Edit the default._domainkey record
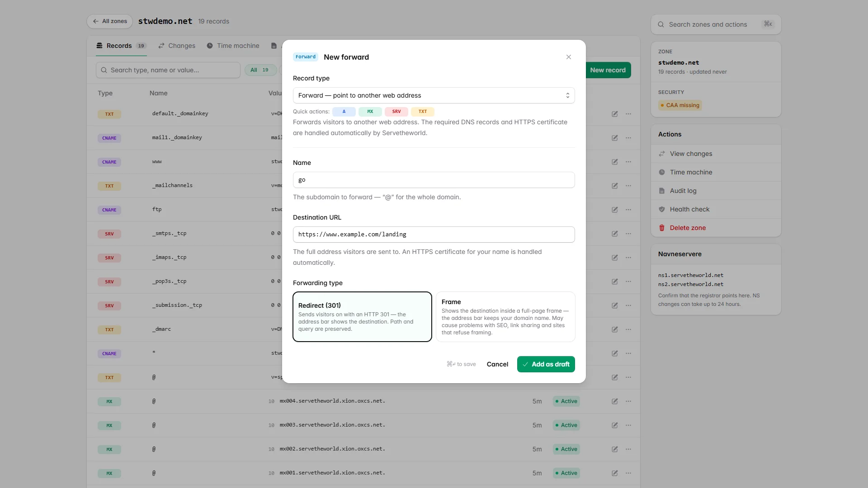Viewport: 868px width, 488px height. coord(614,114)
